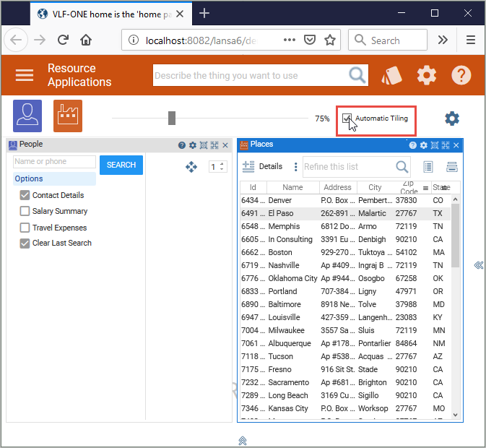Image resolution: width=486 pixels, height=448 pixels.
Task: Open the hamburger navigation menu
Action: pyautogui.click(x=25, y=75)
